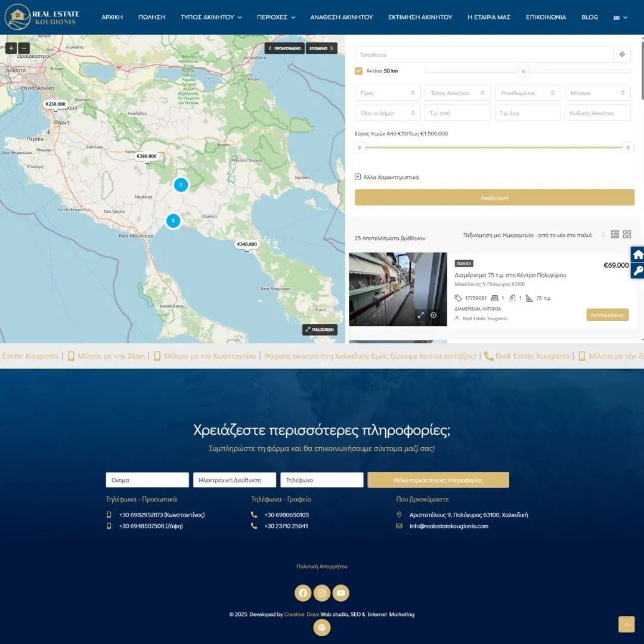
Task: Click plus circle icon on listing photo
Action: [x=434, y=315]
